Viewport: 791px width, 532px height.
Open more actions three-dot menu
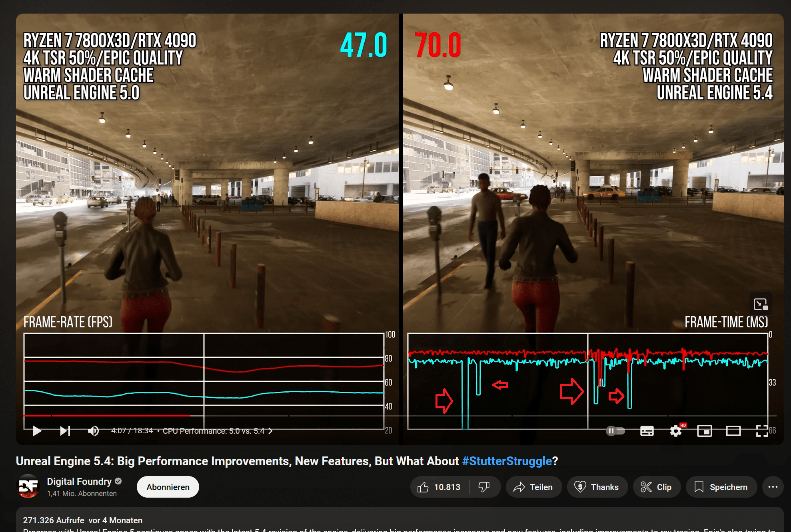pyautogui.click(x=773, y=487)
